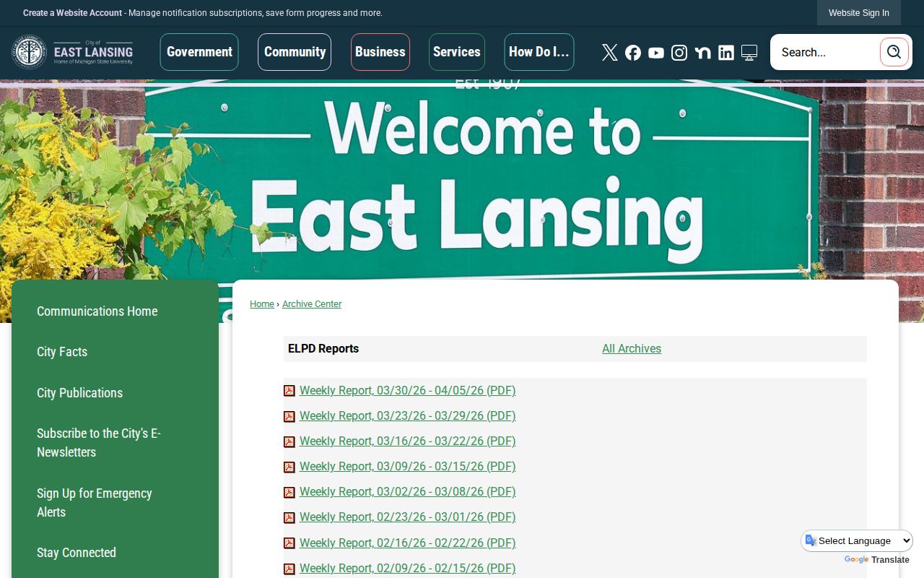Select Communications Home in sidebar
Viewport: 924px width, 578px height.
[x=97, y=311]
